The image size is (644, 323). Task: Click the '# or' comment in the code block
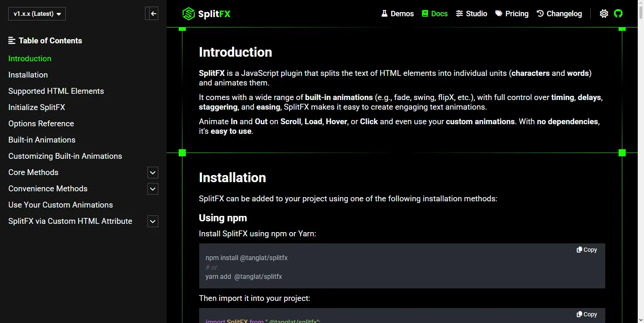(212, 268)
